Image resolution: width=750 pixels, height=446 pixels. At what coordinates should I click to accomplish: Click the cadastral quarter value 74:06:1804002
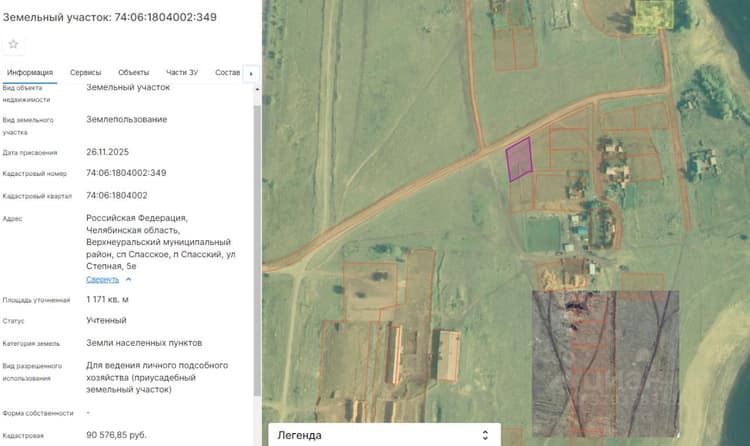click(117, 195)
